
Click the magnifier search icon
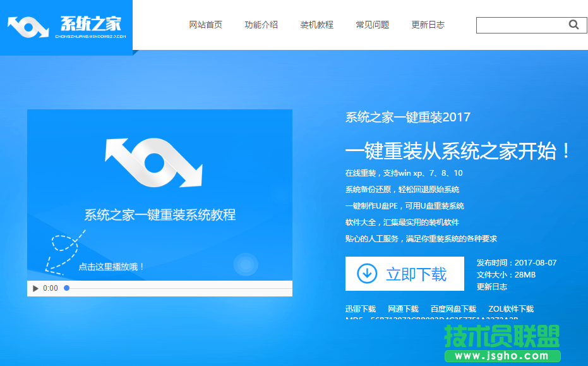pos(573,25)
